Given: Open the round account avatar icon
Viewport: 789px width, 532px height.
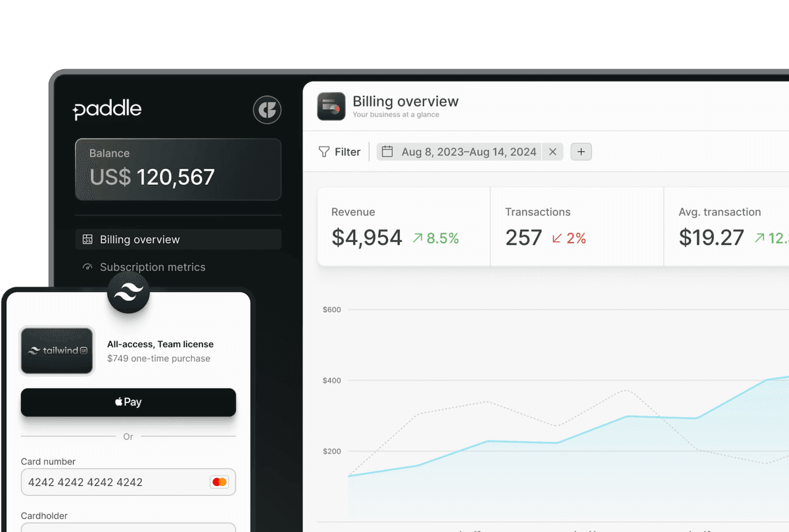Looking at the screenshot, I should [x=267, y=110].
